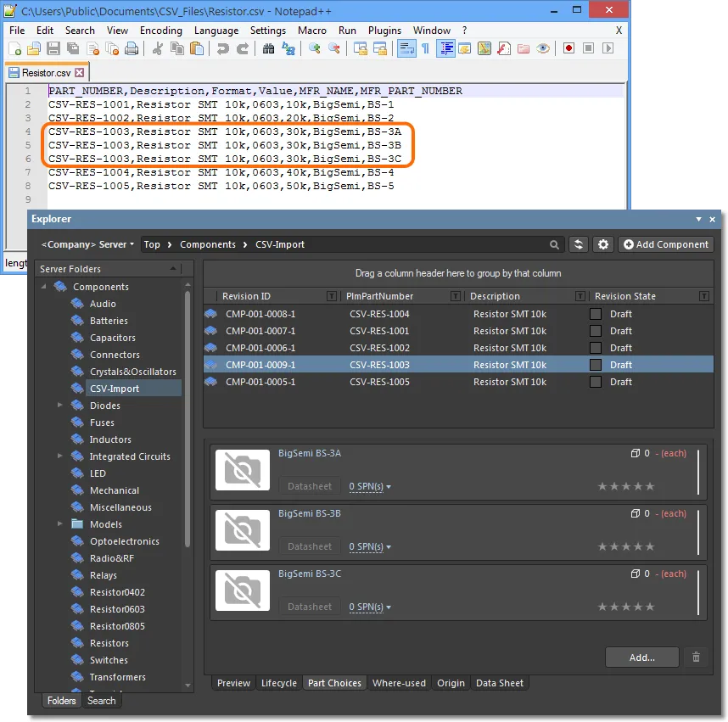Open the Explorer panel options dropdown arrow
Viewport: 728px width, 722px height.
(699, 219)
